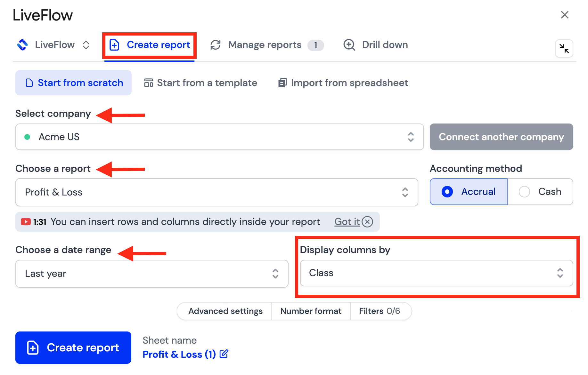Dismiss the tip with the X icon
The image size is (588, 375).
367,222
